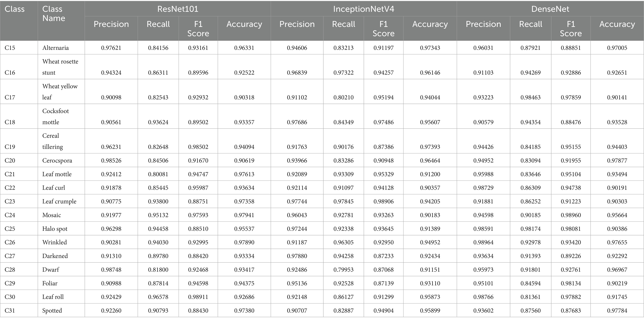Image resolution: width=644 pixels, height=321 pixels.
Task: Select the Accuracy header under DenseNet
Action: pos(617,24)
